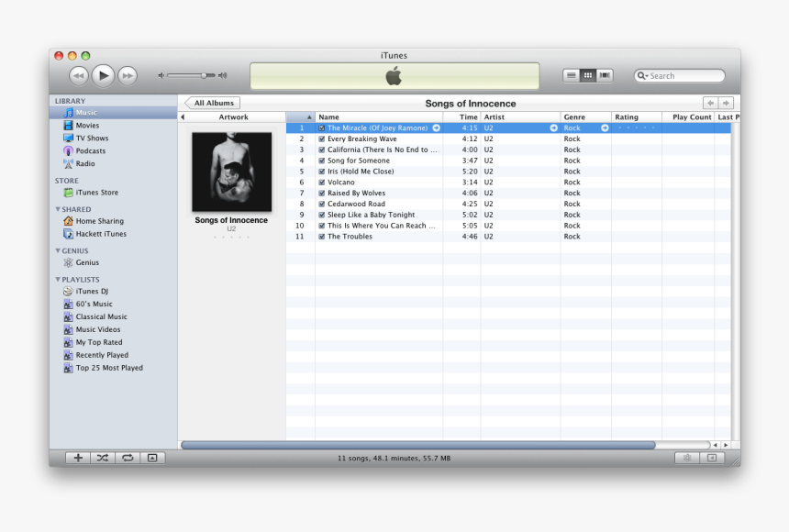789x532 pixels.
Task: Uncheck Song for Someone
Action: point(320,160)
